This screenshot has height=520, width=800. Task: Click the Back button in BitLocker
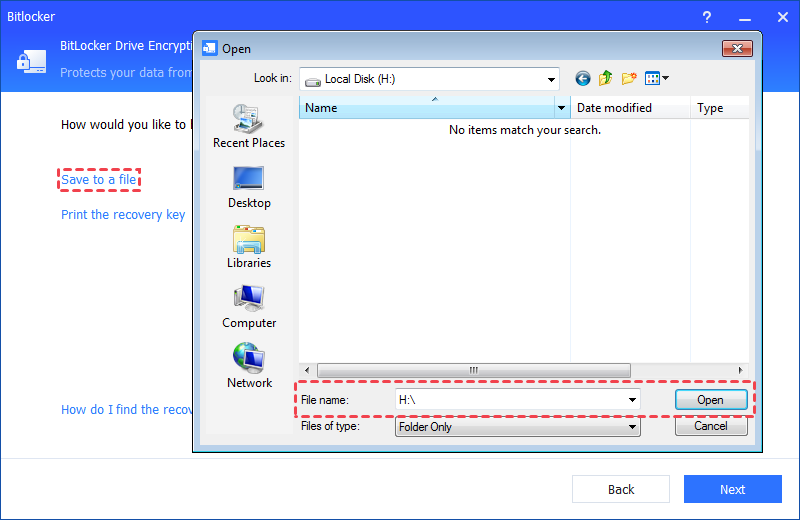(621, 489)
